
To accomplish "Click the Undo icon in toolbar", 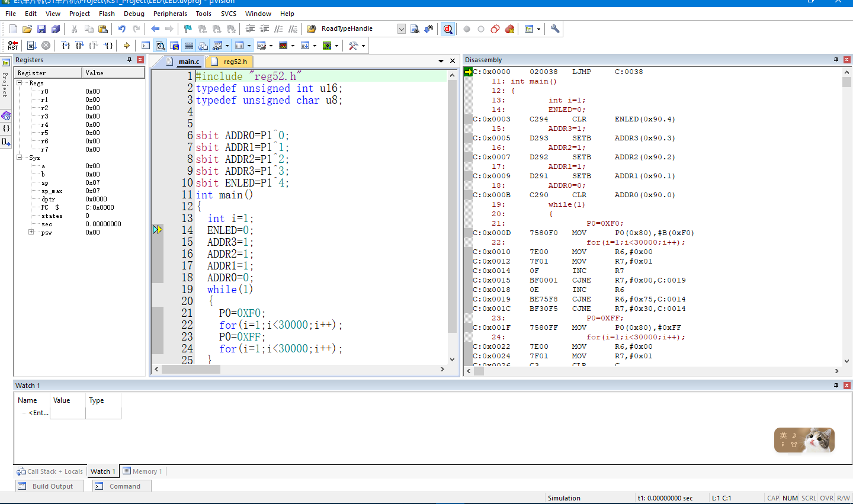I will (121, 29).
